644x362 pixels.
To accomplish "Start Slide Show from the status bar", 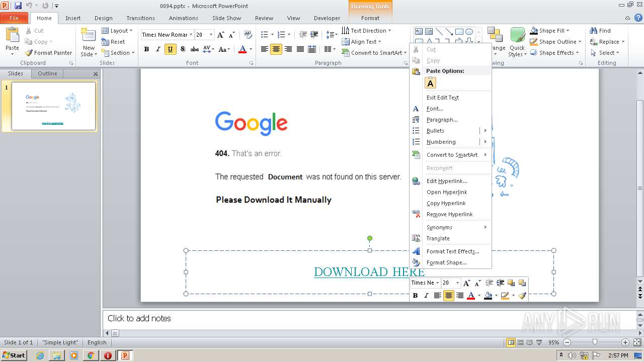I will pyautogui.click(x=539, y=342).
